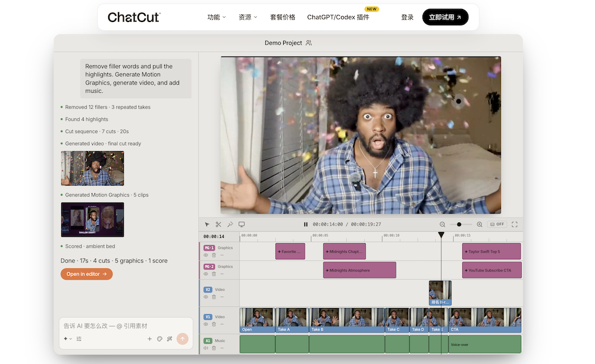This screenshot has height=364, width=595.
Task: Click the ChatCut logo
Action: click(134, 17)
